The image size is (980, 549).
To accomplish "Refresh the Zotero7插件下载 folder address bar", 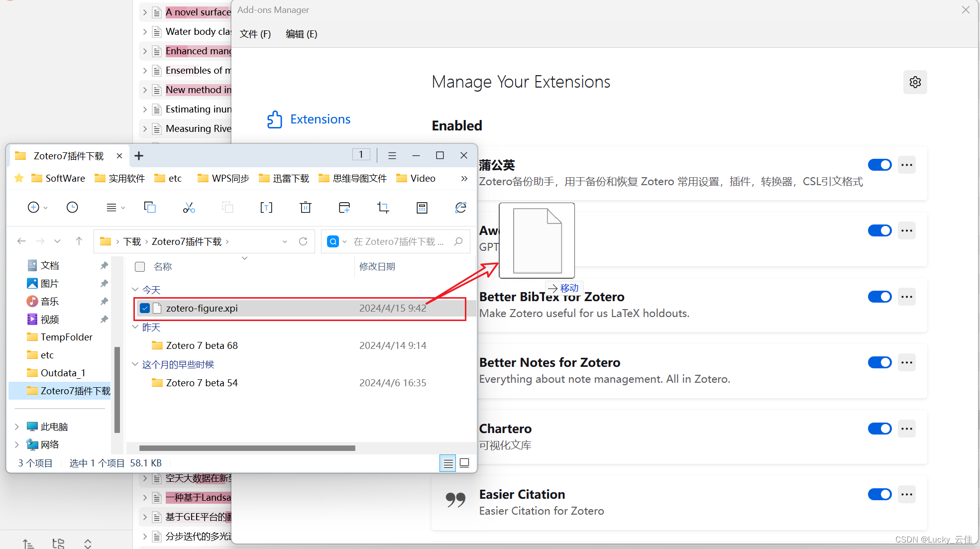I will click(x=303, y=241).
